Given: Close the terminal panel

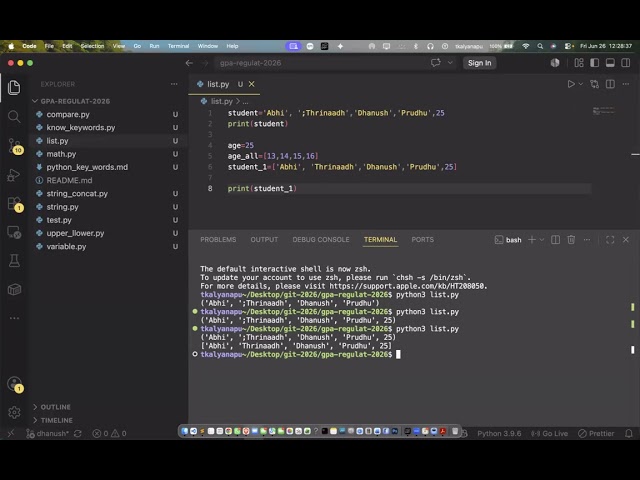Looking at the screenshot, I should (626, 240).
